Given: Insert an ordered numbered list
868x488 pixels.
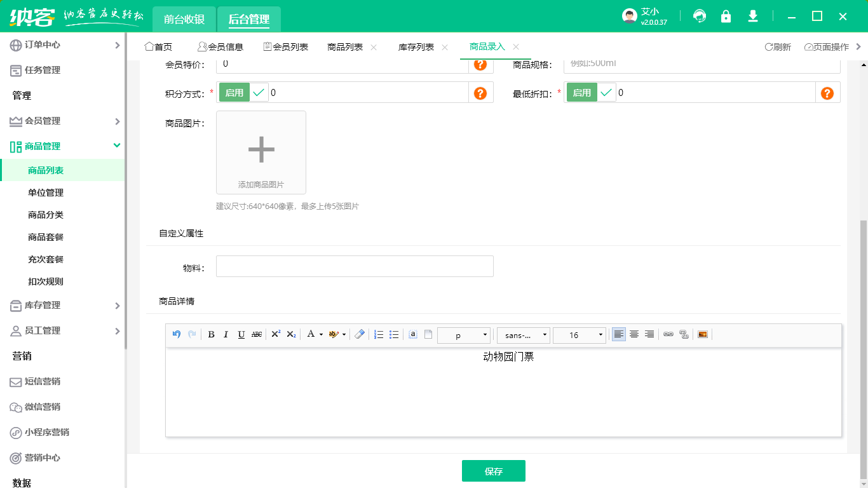Looking at the screenshot, I should (379, 335).
